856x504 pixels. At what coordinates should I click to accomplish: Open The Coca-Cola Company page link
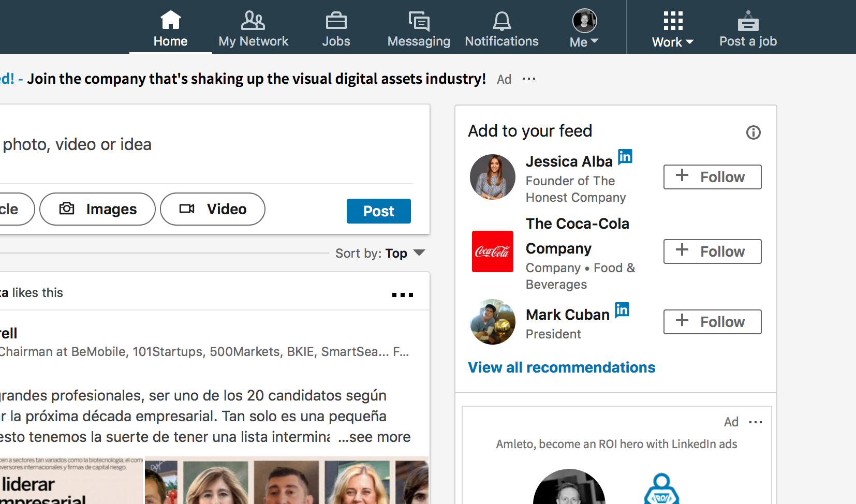pos(578,236)
